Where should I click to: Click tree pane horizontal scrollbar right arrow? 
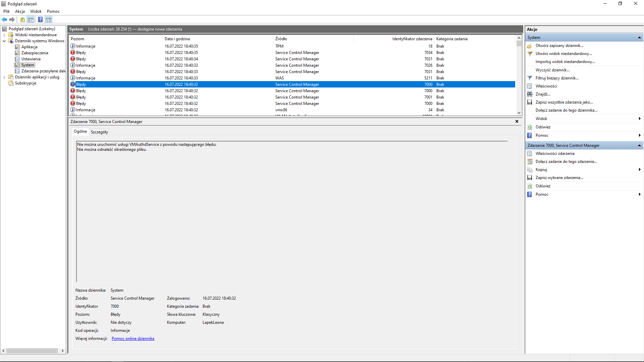point(62,351)
